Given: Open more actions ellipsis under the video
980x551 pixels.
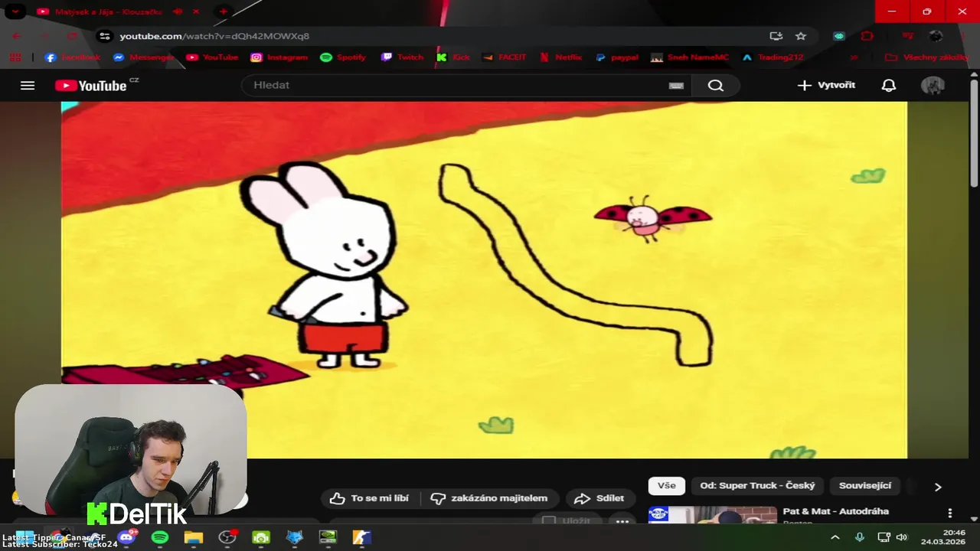Looking at the screenshot, I should 622,521.
